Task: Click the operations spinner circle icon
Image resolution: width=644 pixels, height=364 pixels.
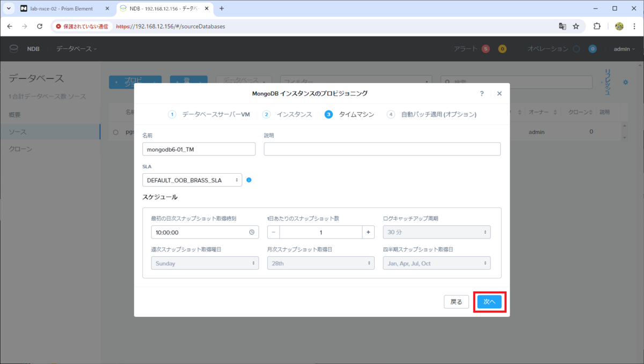Action: tap(576, 49)
